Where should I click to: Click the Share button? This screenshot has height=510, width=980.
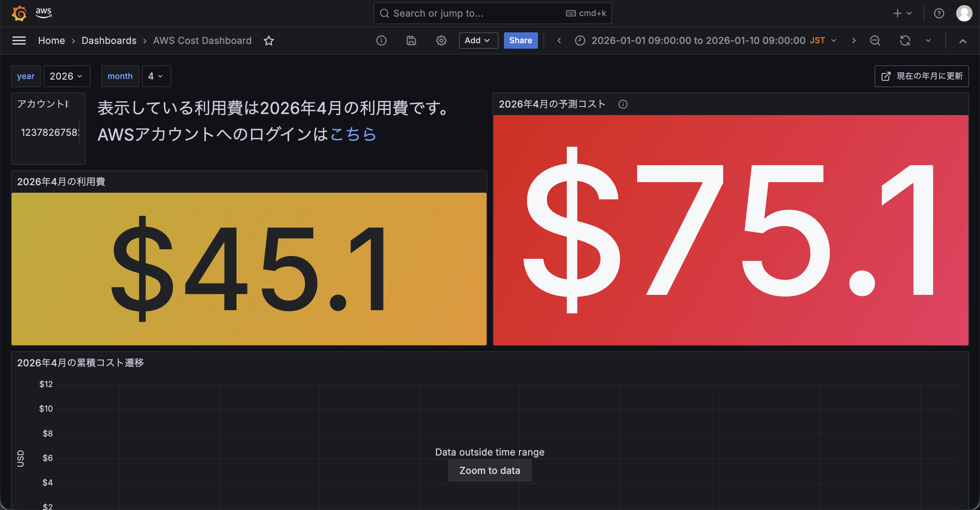click(x=520, y=40)
